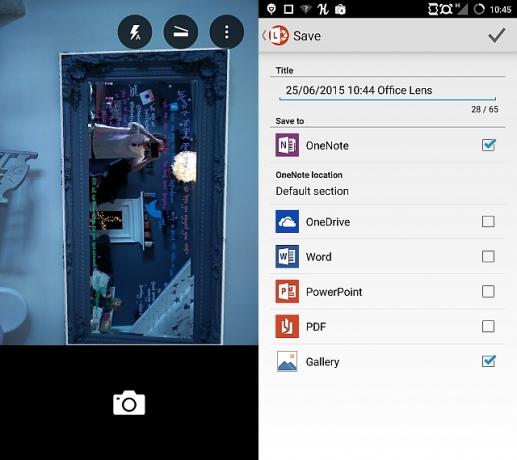
Task: Tick the PowerPoint checkbox
Action: (488, 291)
